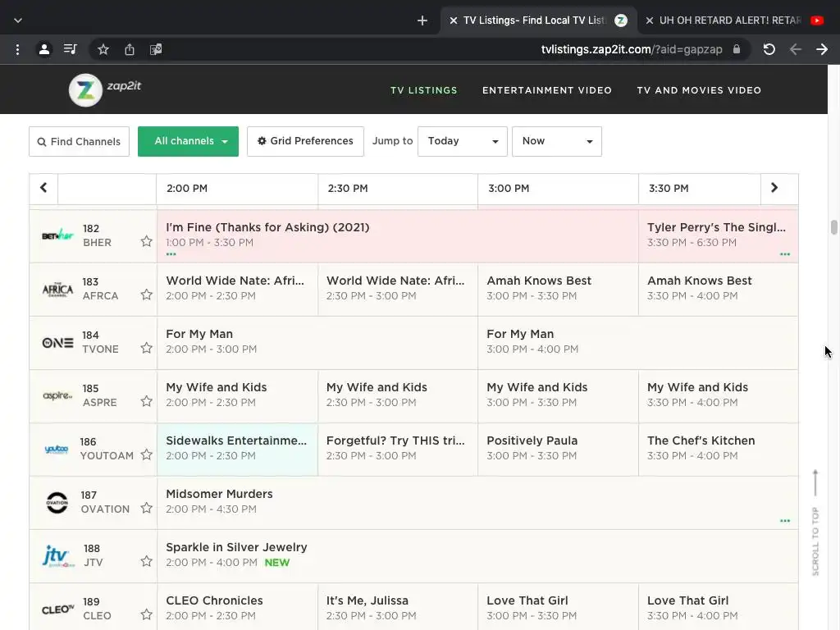Open Sparkle in Silver Jewelry listing
Image resolution: width=840 pixels, height=630 pixels.
point(477,555)
